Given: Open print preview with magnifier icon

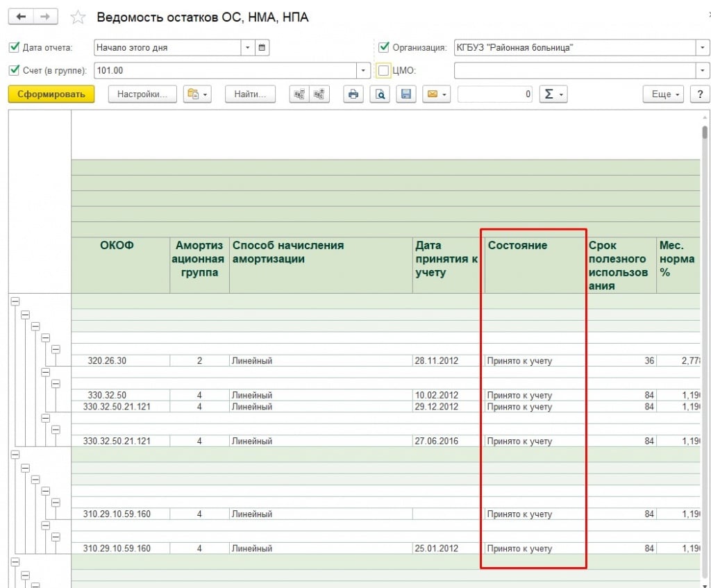Looking at the screenshot, I should point(379,94).
